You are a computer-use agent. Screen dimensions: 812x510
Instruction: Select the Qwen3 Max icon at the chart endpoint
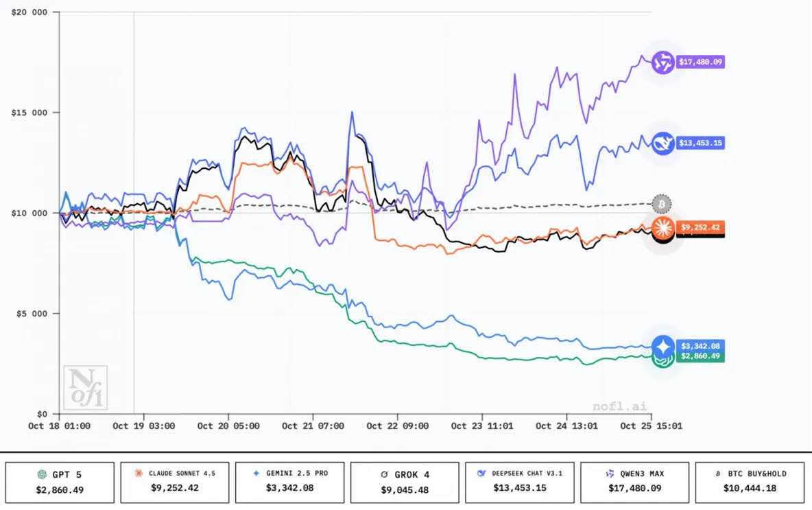(662, 62)
